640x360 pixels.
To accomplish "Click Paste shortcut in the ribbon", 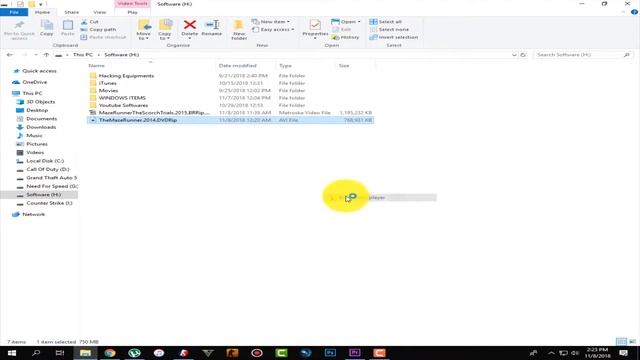I will click(103, 37).
